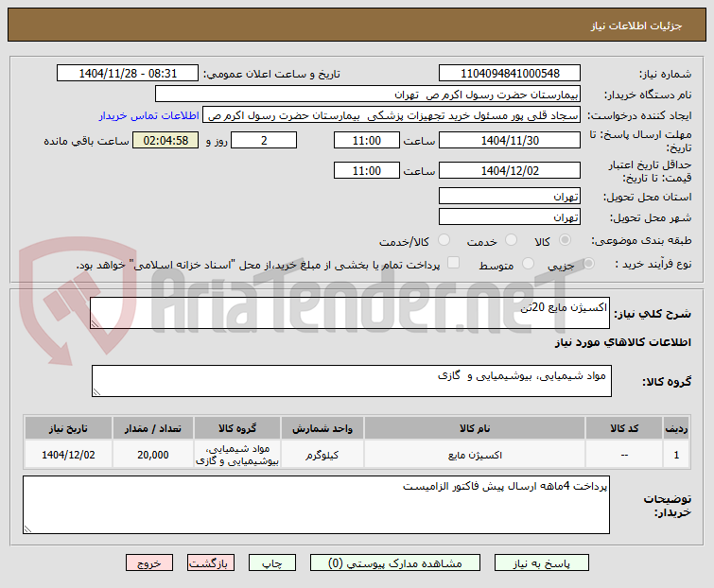Choose the جزیی purchase type radio
714x588 pixels.
point(589,263)
